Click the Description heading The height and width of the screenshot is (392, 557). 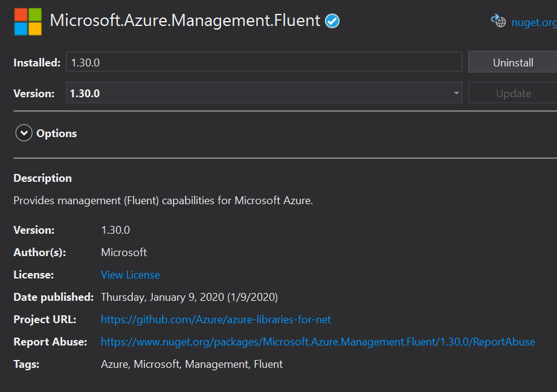click(x=43, y=178)
